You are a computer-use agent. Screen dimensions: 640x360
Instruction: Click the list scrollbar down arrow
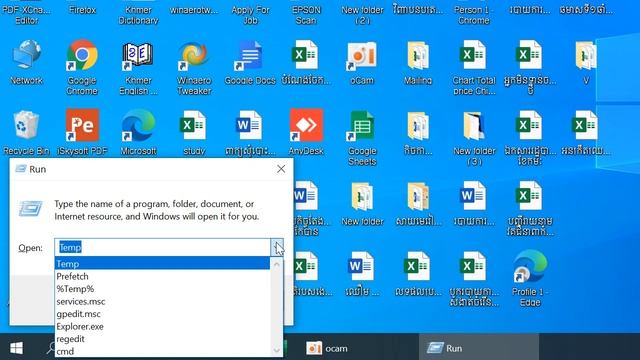tap(277, 351)
